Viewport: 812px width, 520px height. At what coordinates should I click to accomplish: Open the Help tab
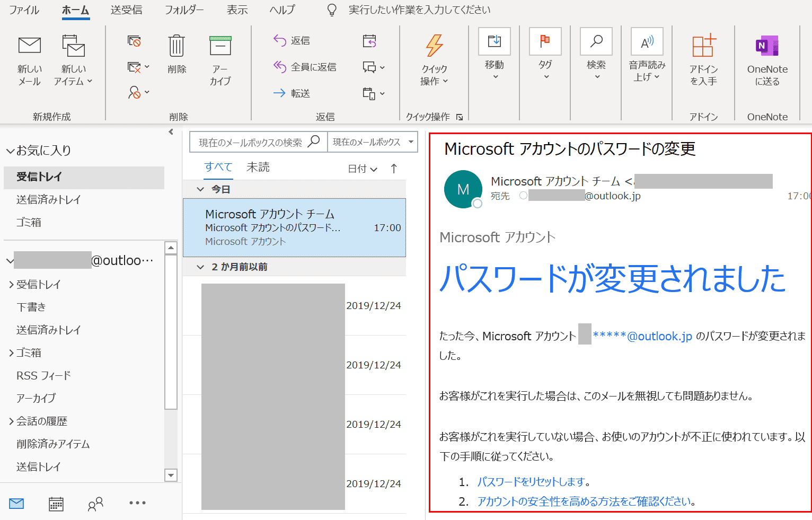click(x=282, y=10)
